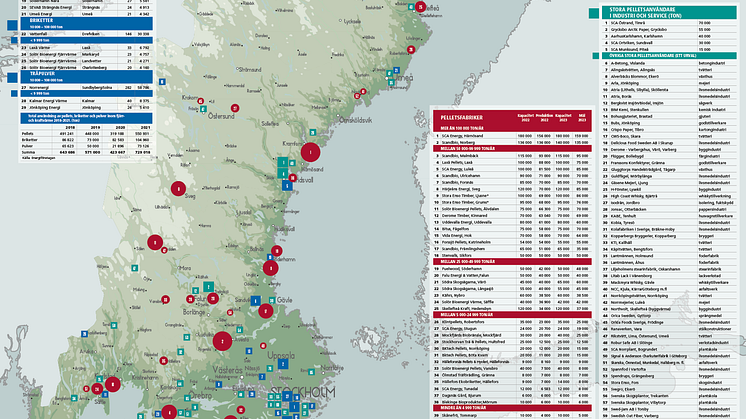Click the 'ÖVRIGA STORA PELLETSANVÄNDARE' subheading

669,56
